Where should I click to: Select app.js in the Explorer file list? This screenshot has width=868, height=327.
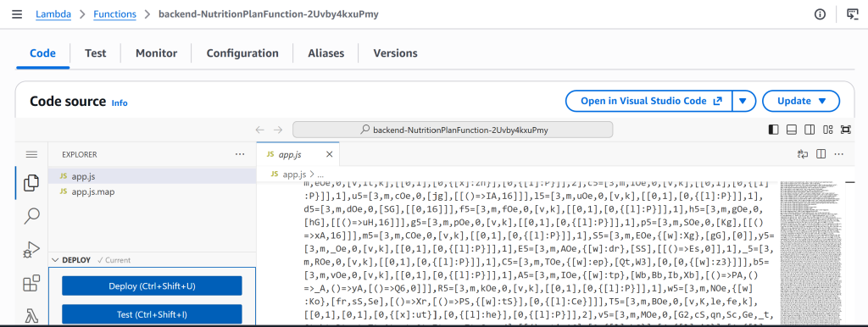tap(152, 176)
